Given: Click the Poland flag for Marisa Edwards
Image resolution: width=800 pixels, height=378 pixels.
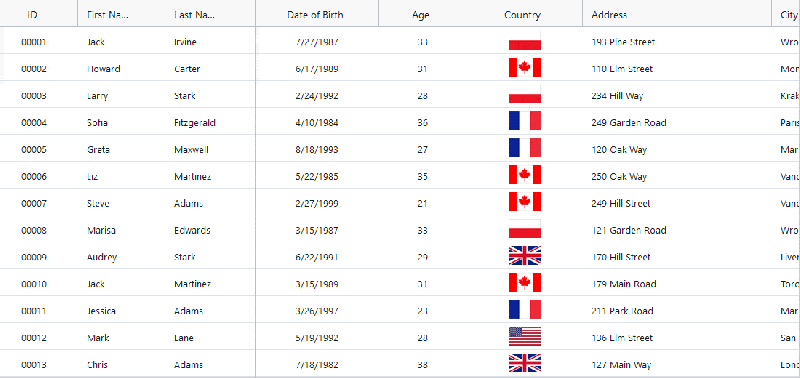Looking at the screenshot, I should (524, 229).
